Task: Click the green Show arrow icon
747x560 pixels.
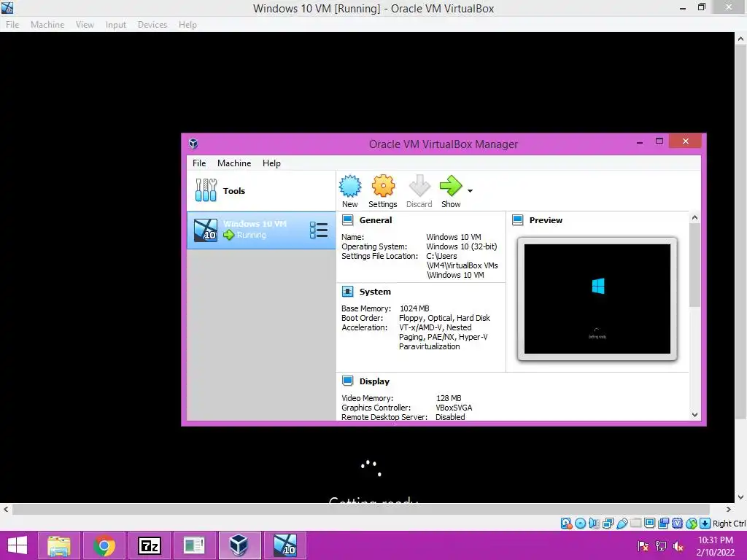Action: coord(451,186)
